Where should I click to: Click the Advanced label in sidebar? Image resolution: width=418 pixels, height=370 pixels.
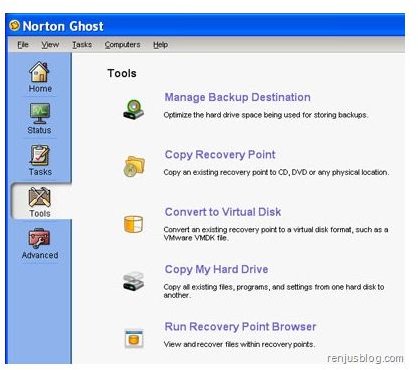pos(40,255)
